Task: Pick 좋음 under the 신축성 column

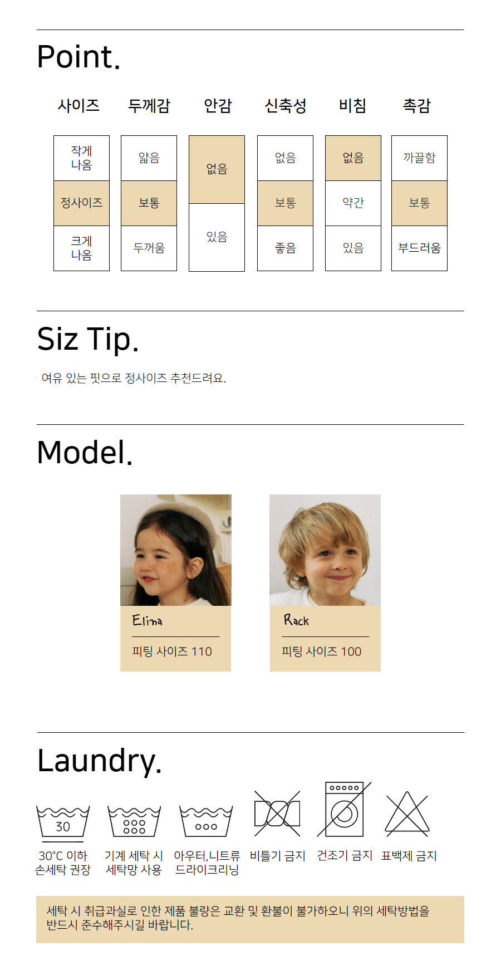Action: 285,248
